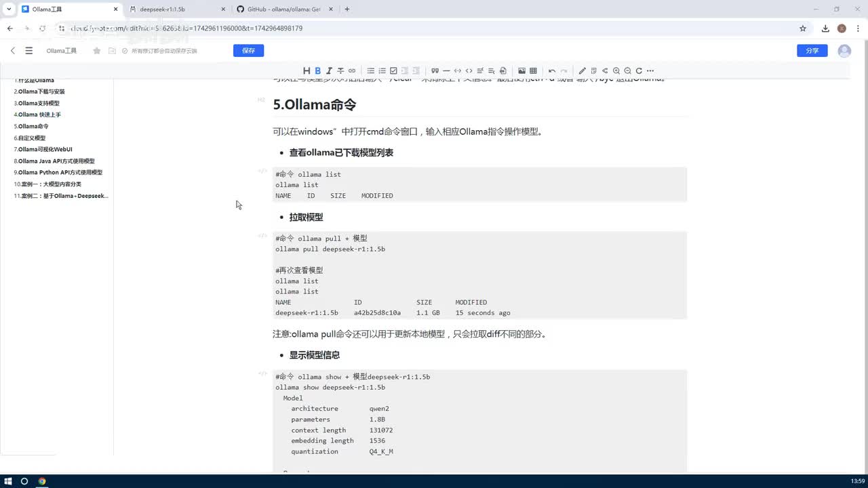
Task: Insert a checkbox task list
Action: [393, 70]
